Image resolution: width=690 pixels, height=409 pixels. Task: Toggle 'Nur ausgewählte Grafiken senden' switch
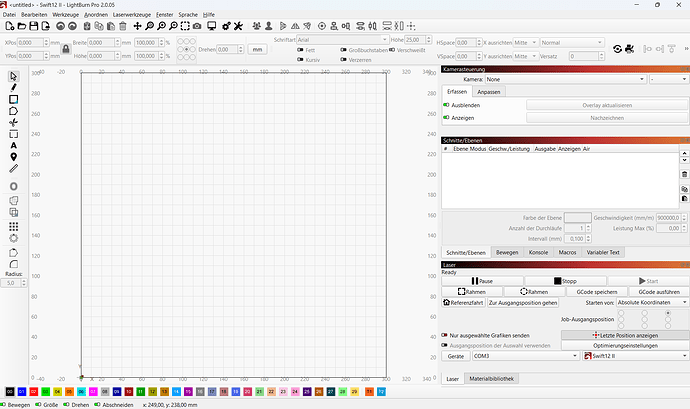446,334
